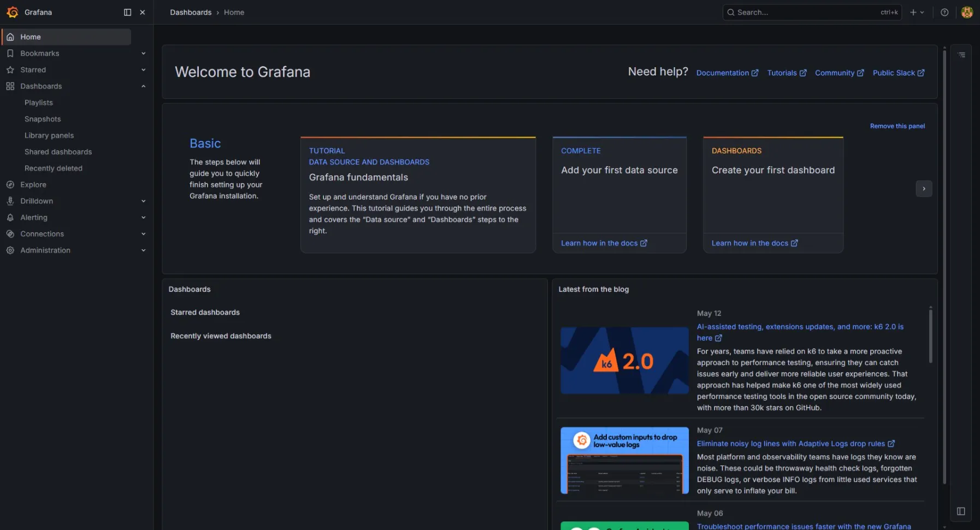Click the Home house icon in the sidebar
The width and height of the screenshot is (980, 530).
pyautogui.click(x=10, y=37)
